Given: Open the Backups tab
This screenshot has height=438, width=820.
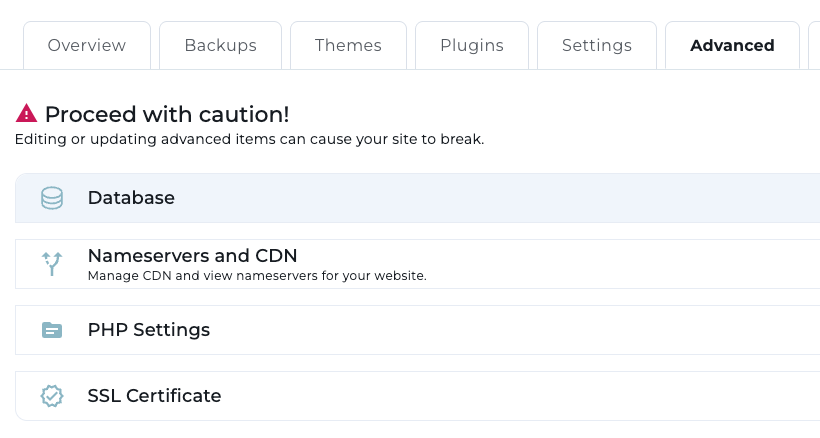Looking at the screenshot, I should point(220,46).
